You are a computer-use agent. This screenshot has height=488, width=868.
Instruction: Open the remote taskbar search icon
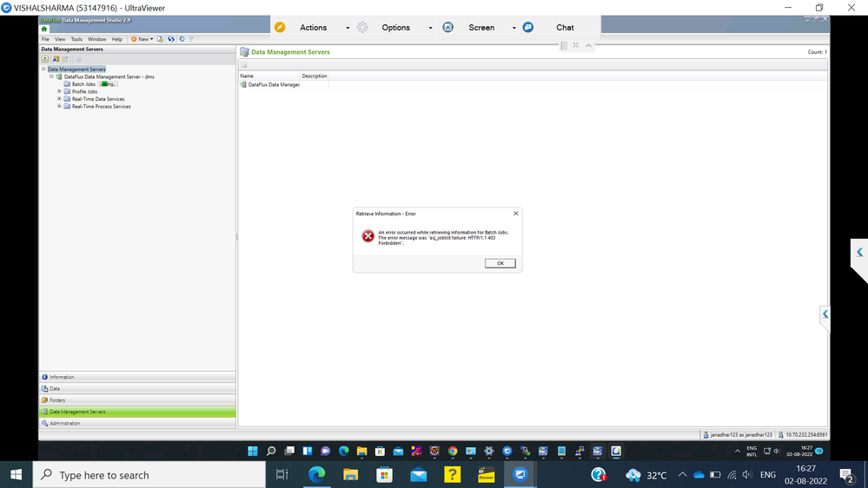271,451
